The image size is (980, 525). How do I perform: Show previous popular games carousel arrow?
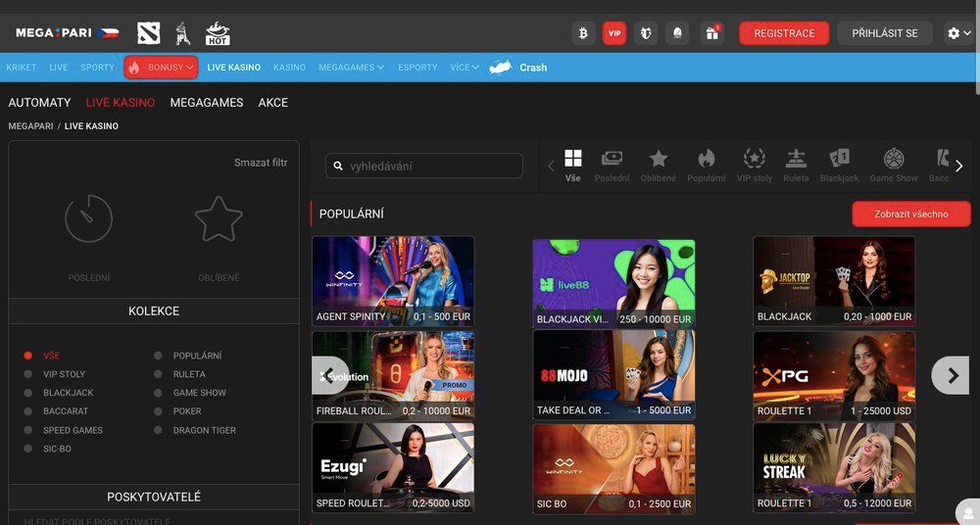329,375
